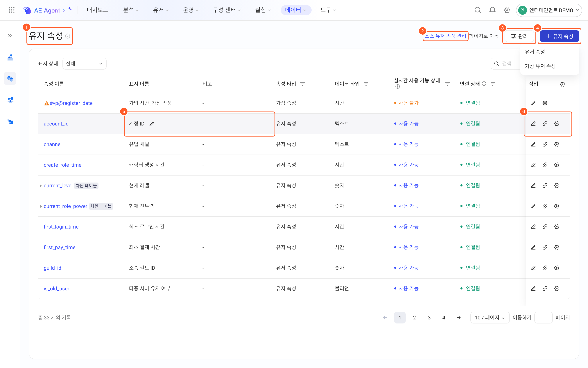Open the top bar settings gear
Image resolution: width=588 pixels, height=368 pixels.
(507, 10)
